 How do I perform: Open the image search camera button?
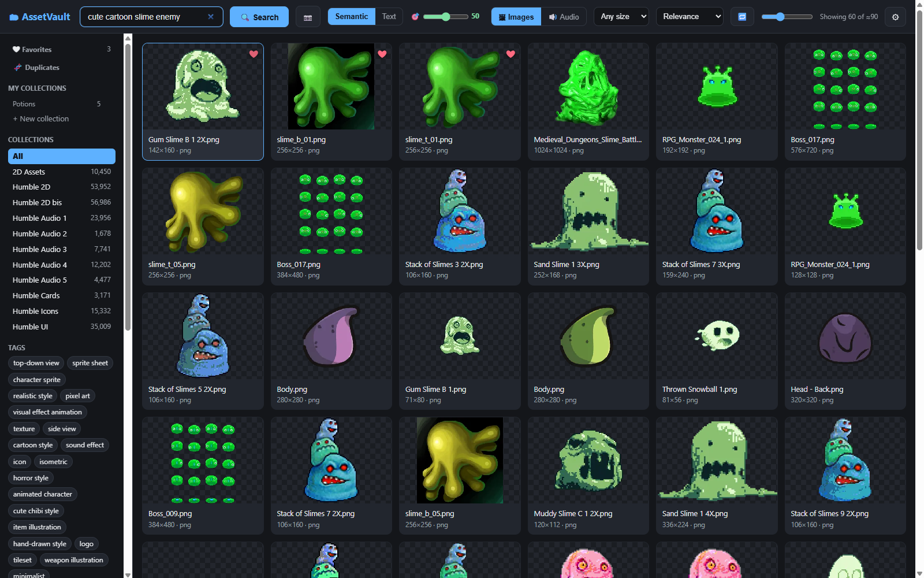[308, 17]
